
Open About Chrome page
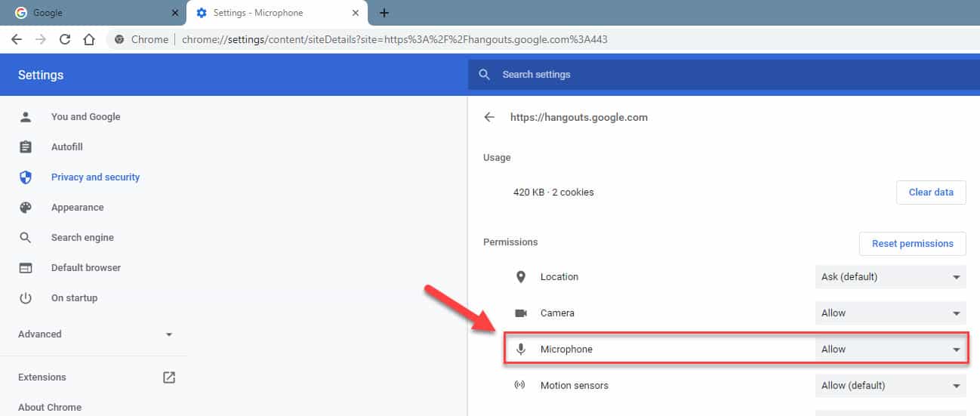[50, 407]
